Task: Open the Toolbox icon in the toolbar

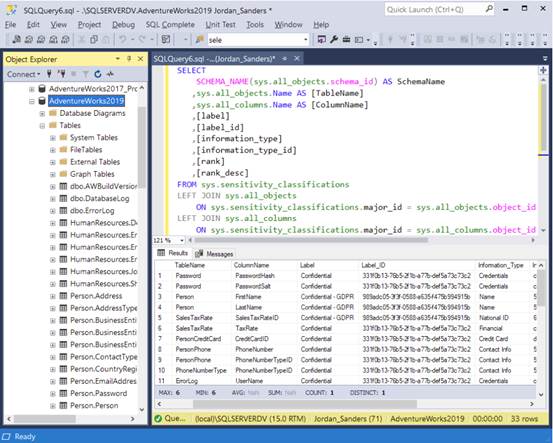Action: [x=346, y=40]
